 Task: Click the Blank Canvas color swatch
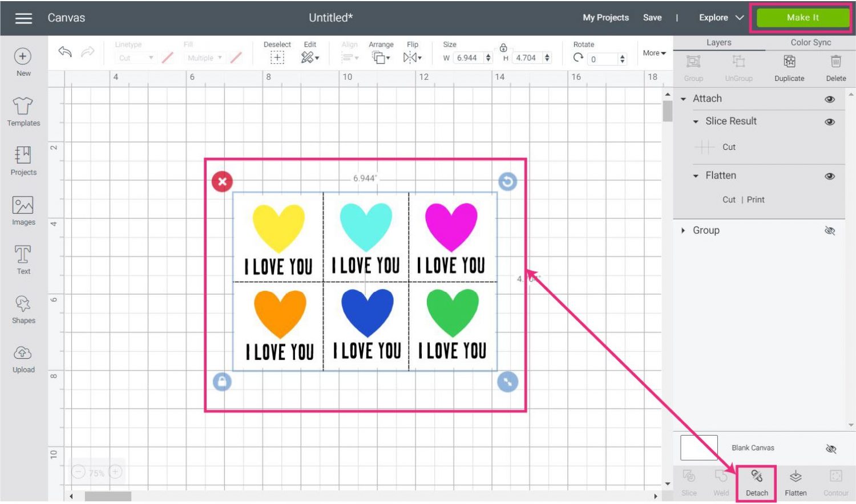click(698, 448)
